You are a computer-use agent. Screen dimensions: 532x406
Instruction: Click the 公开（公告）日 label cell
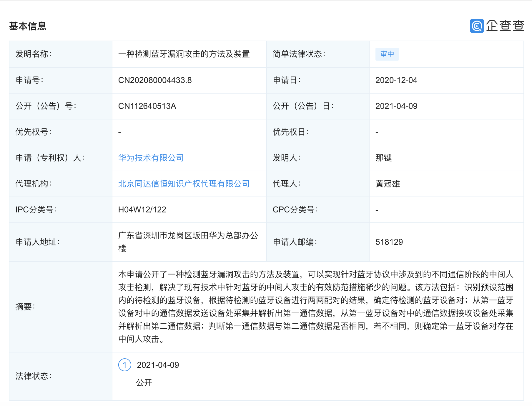pos(318,106)
